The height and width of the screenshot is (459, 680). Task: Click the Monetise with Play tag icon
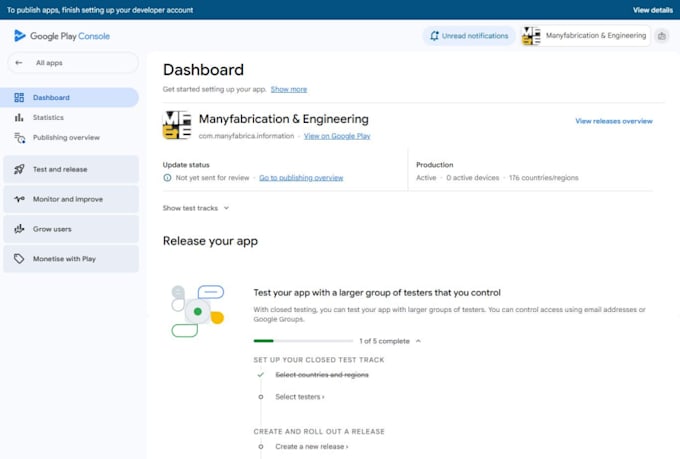tap(19, 259)
